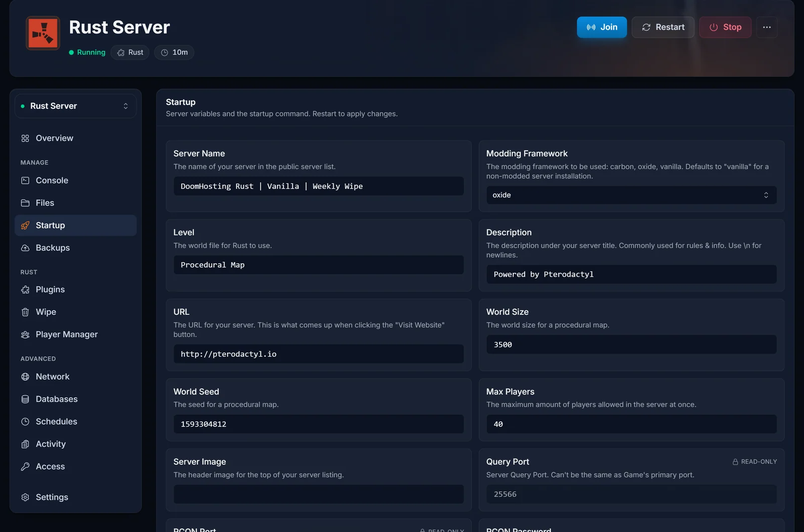Click the Schedules clock icon

click(25, 421)
